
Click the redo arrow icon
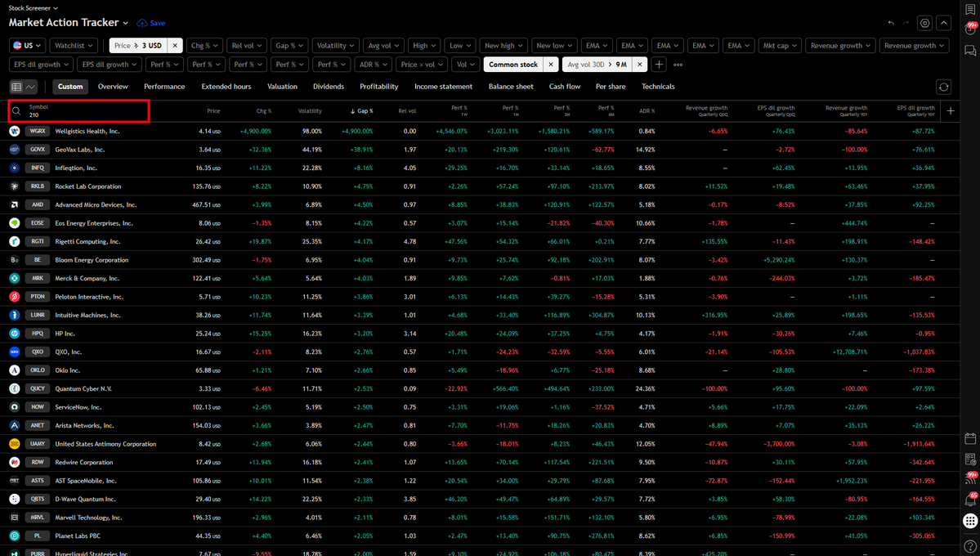pyautogui.click(x=906, y=23)
